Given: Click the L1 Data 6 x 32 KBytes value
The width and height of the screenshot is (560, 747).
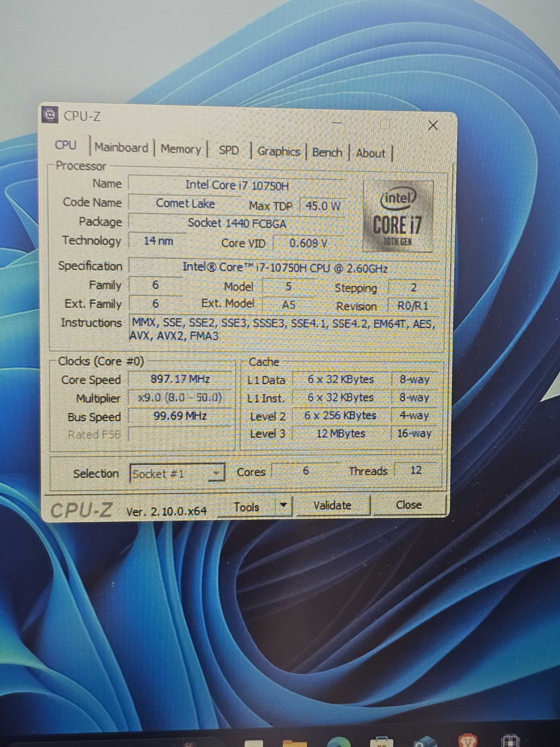Looking at the screenshot, I should pos(340,380).
